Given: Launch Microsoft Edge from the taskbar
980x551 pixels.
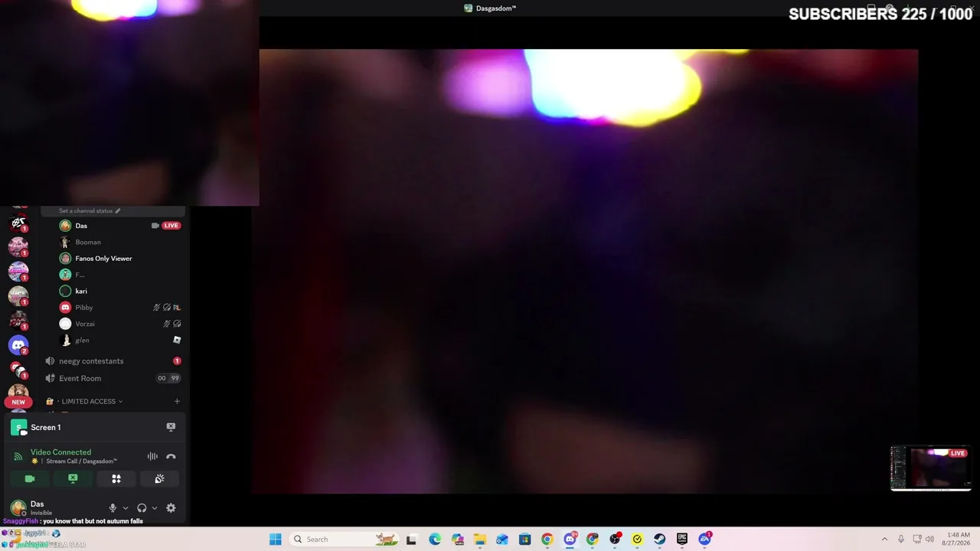Looking at the screenshot, I should pyautogui.click(x=435, y=540).
